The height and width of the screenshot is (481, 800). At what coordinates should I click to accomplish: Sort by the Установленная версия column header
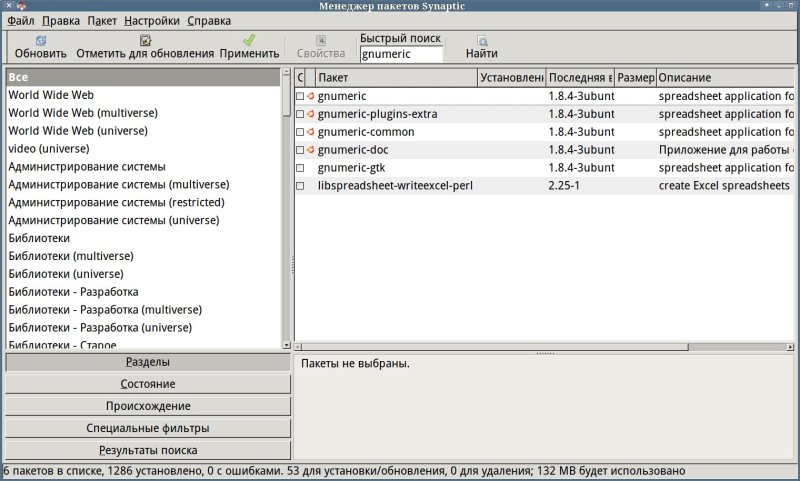point(512,78)
